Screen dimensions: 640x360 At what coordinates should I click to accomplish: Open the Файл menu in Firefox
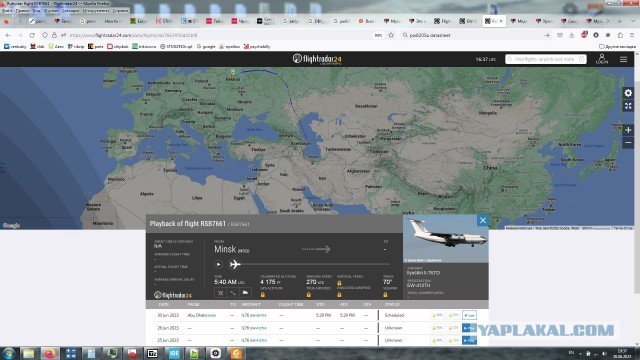coord(7,11)
